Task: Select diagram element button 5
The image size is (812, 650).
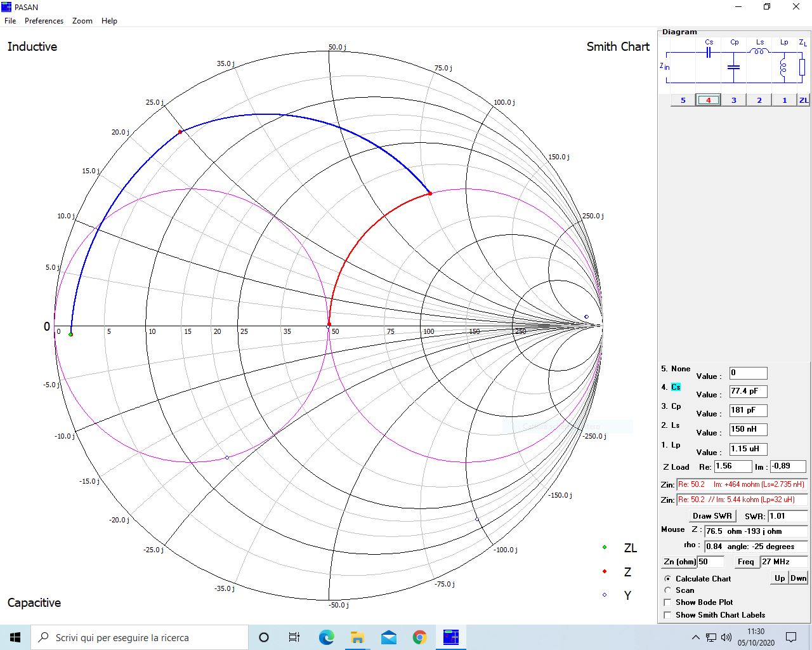Action: (x=683, y=100)
